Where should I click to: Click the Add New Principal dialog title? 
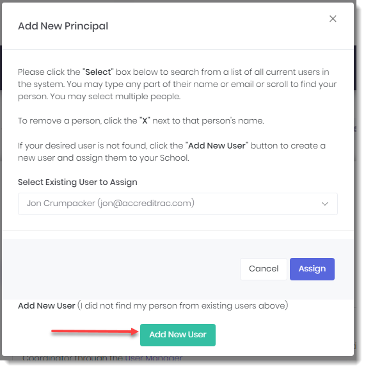63,26
